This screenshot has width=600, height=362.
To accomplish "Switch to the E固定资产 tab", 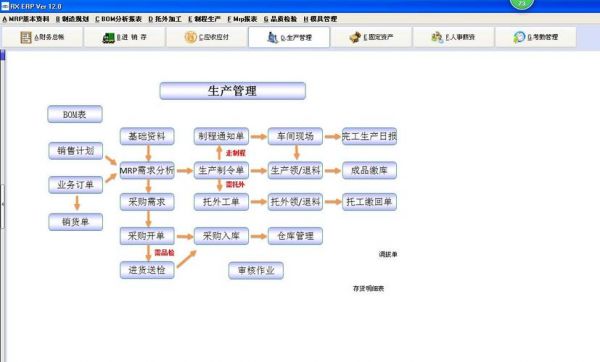I will [x=371, y=37].
